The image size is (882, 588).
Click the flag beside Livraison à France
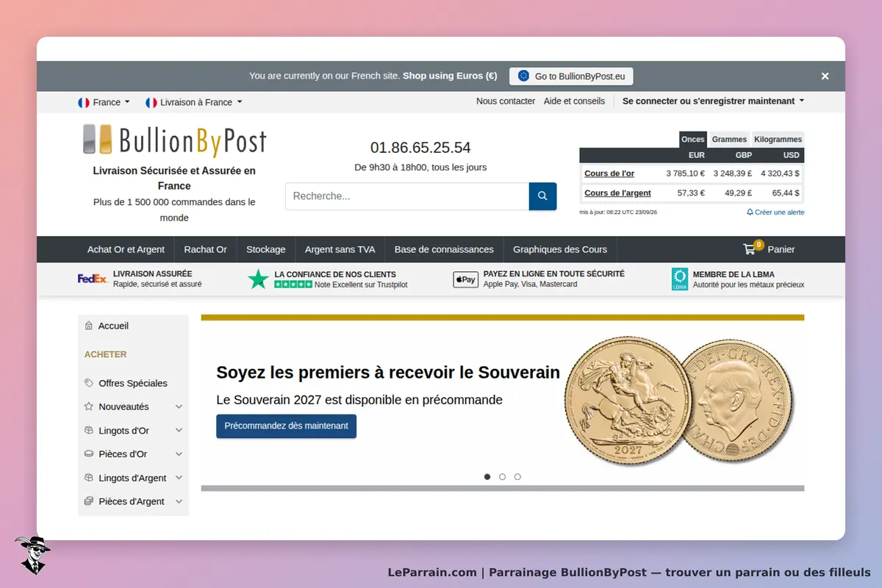(x=151, y=102)
